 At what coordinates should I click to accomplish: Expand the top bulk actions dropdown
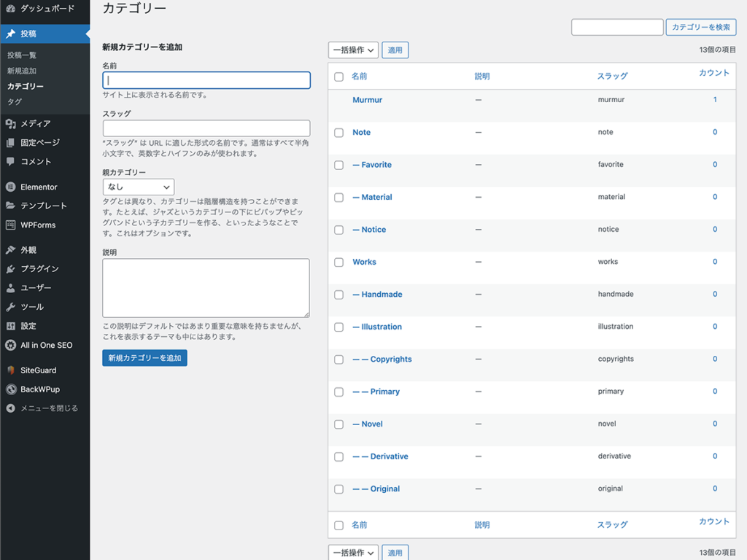353,50
